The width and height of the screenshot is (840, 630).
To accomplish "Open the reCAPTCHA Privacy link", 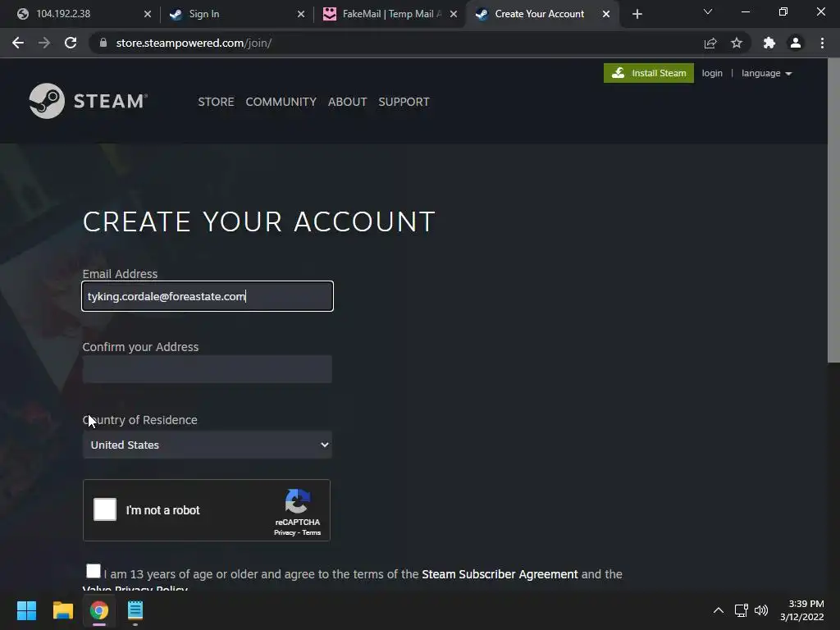I will click(285, 532).
